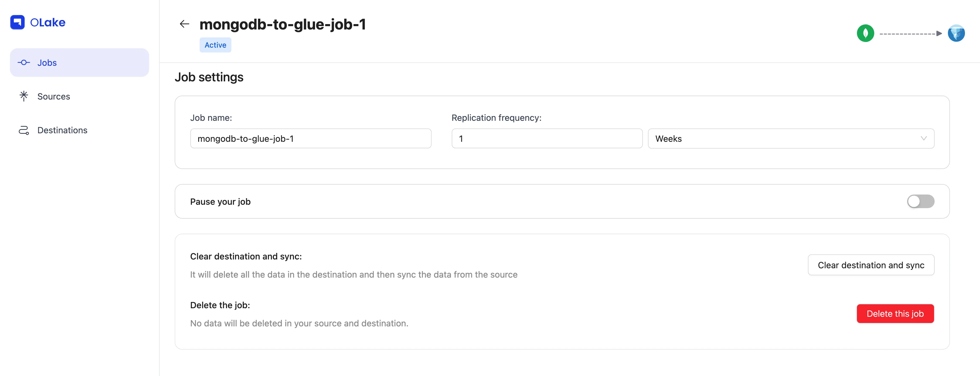980x376 pixels.
Task: Focus the Job name input field
Action: click(311, 139)
